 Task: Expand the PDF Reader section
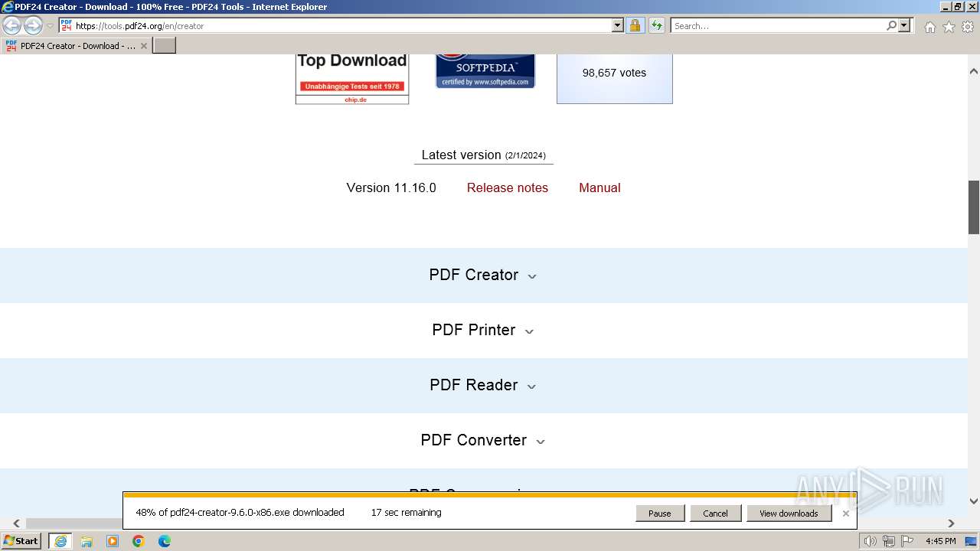click(x=483, y=385)
